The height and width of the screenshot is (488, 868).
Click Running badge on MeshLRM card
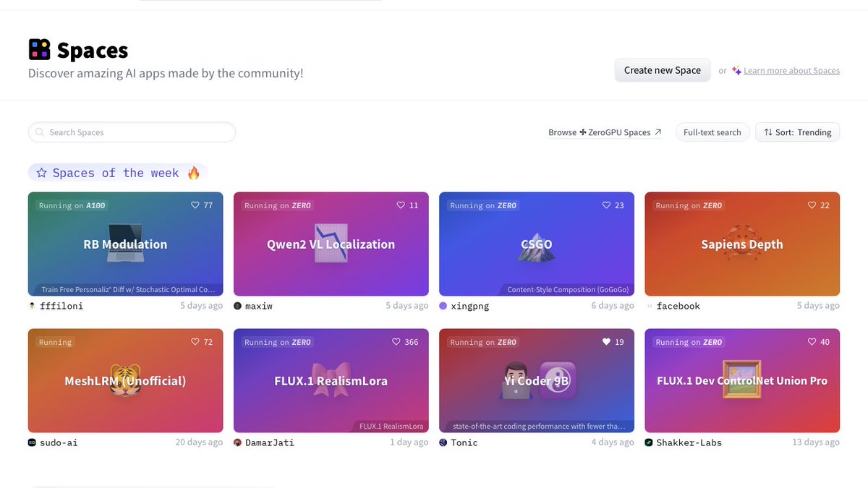tap(56, 342)
